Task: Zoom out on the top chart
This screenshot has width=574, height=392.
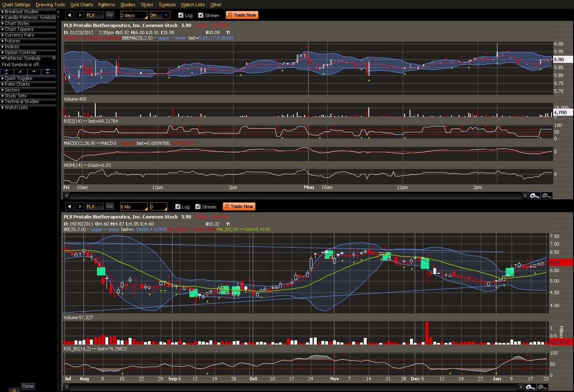Action: coord(547,196)
